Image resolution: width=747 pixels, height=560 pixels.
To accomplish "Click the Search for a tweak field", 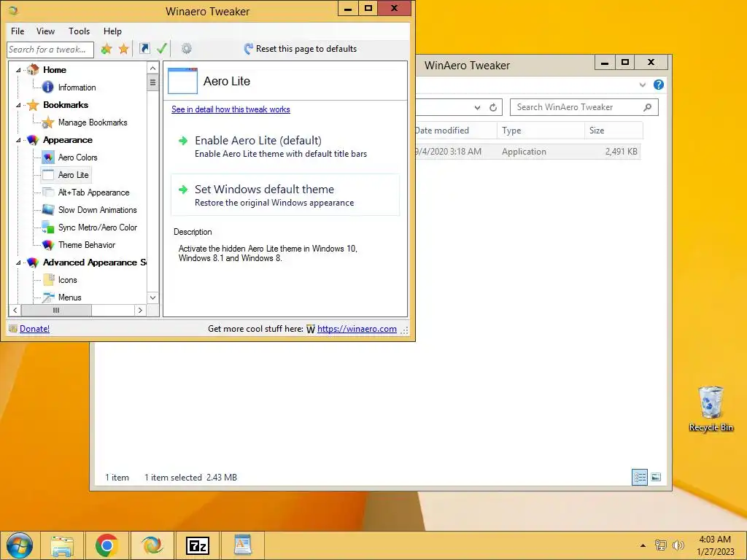I will [x=50, y=50].
